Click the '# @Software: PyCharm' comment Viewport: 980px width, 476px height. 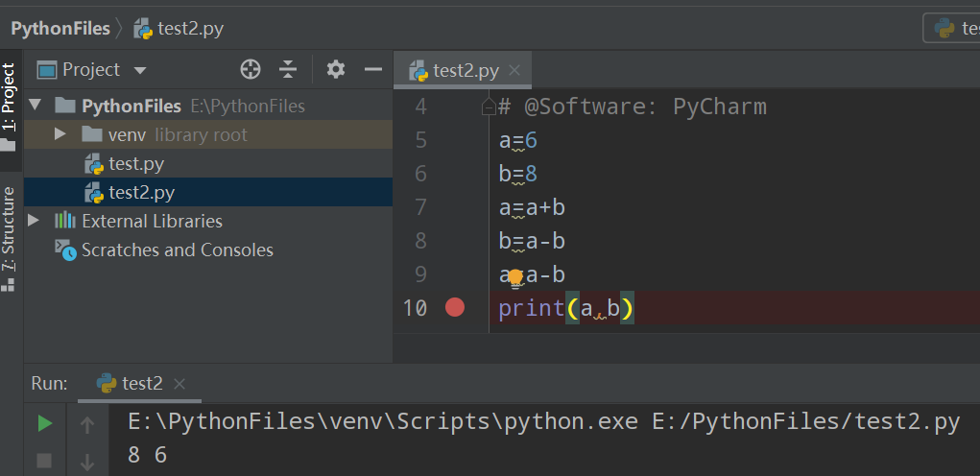coord(633,107)
